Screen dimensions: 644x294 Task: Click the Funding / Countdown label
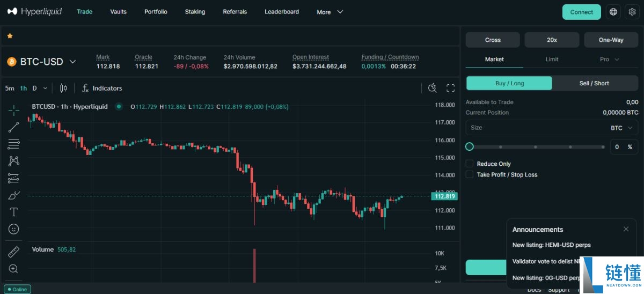tap(390, 57)
